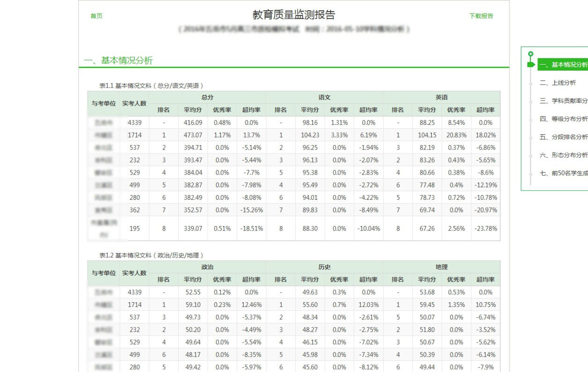
Task: Select the 18.02% cell
Action: click(x=486, y=135)
